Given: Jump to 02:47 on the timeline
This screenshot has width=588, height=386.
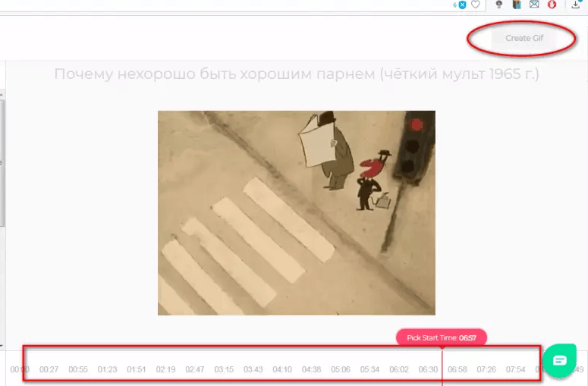Looking at the screenshot, I should [195, 369].
